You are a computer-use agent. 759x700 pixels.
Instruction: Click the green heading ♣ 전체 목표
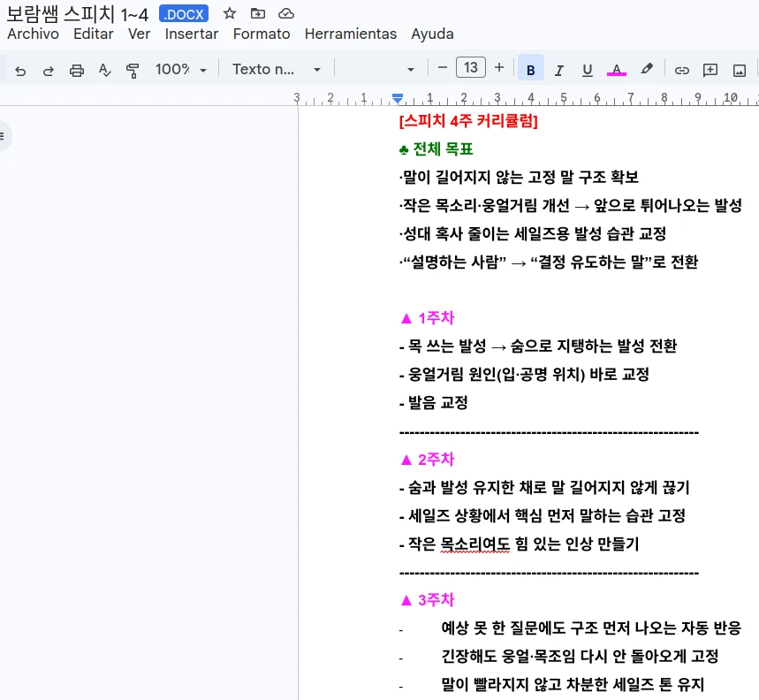(436, 149)
